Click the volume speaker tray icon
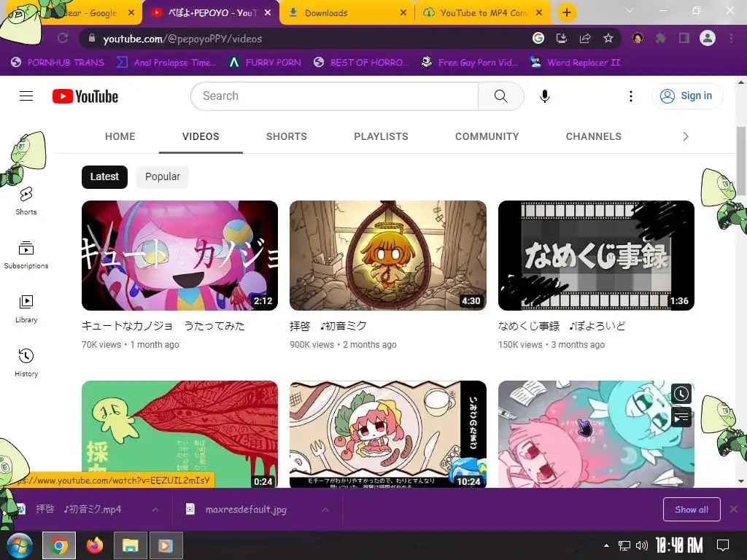Image resolution: width=747 pixels, height=560 pixels. point(642,545)
